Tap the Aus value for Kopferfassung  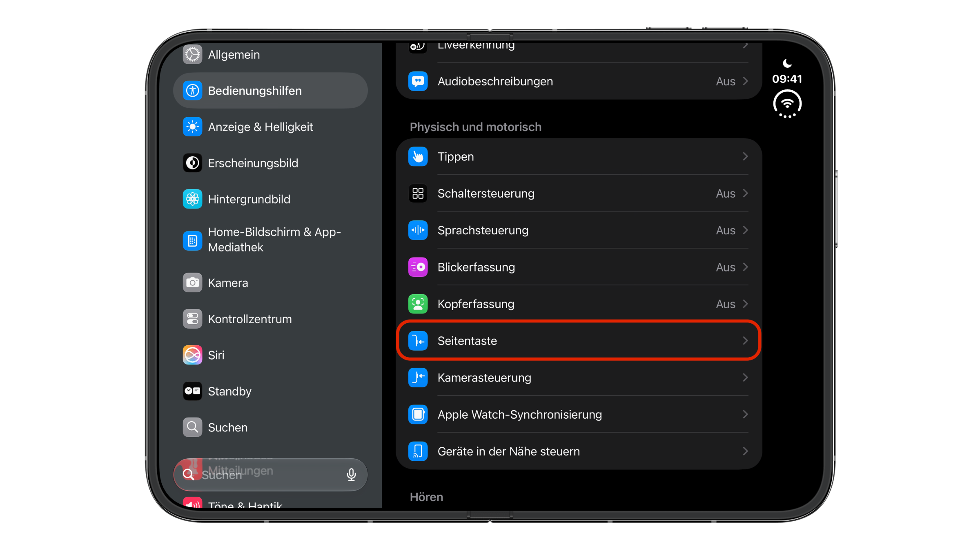[726, 304]
